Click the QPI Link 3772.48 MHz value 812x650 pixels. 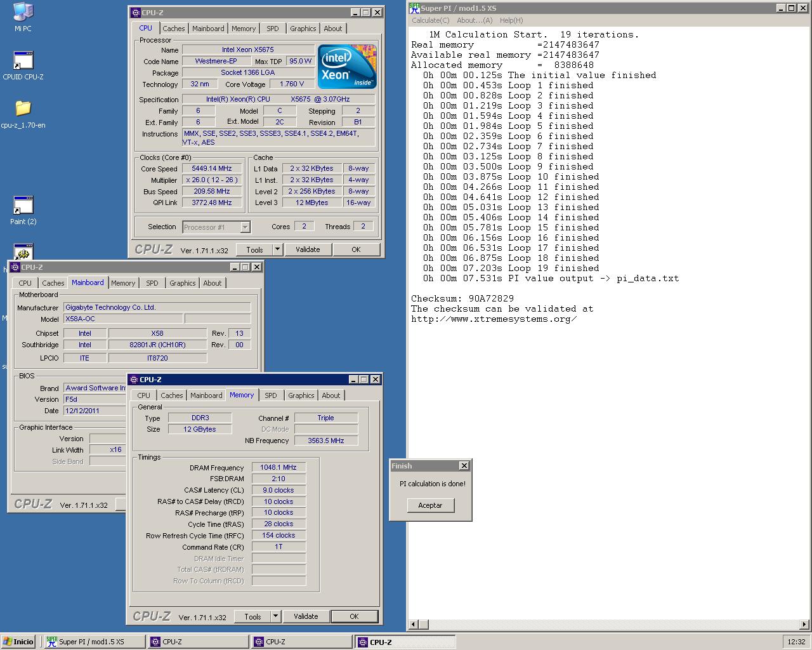(212, 203)
